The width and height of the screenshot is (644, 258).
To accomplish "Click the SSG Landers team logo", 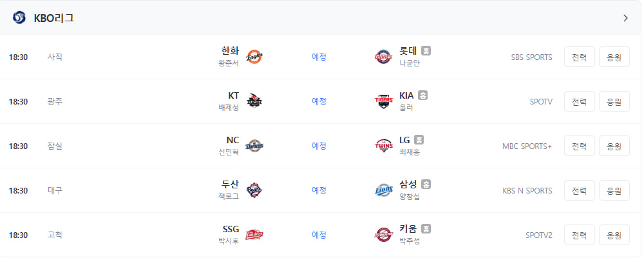I will pyautogui.click(x=254, y=235).
